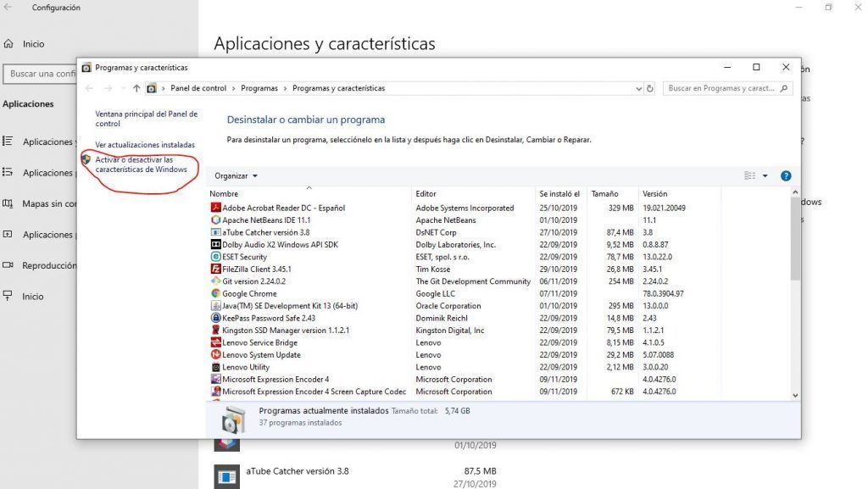Click the list scrollbar up arrow

tap(795, 192)
